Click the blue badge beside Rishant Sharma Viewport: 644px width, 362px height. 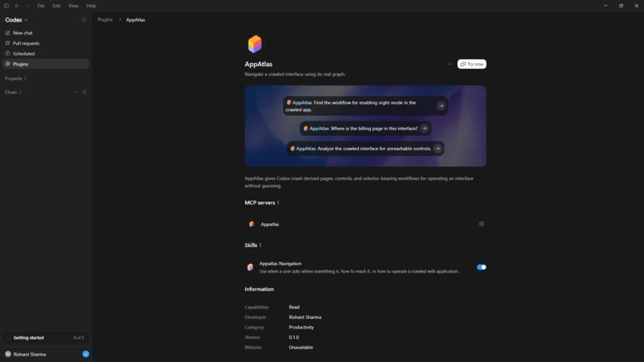click(x=85, y=354)
